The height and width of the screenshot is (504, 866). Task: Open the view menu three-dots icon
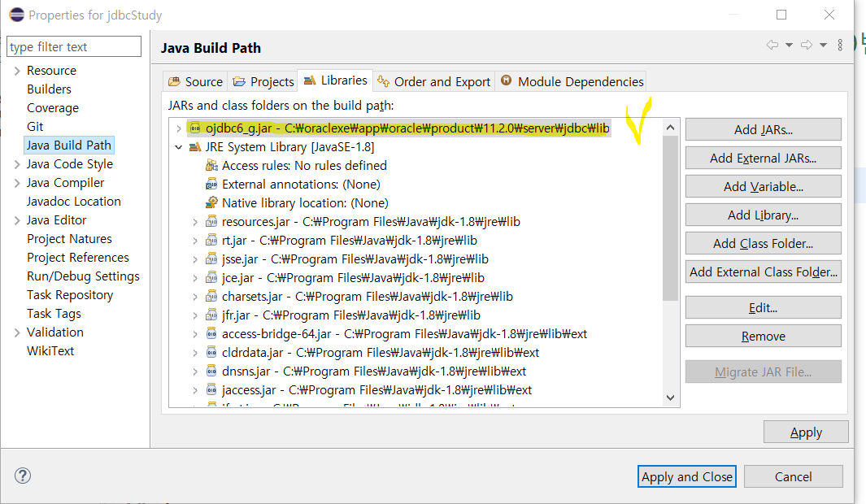click(x=840, y=46)
